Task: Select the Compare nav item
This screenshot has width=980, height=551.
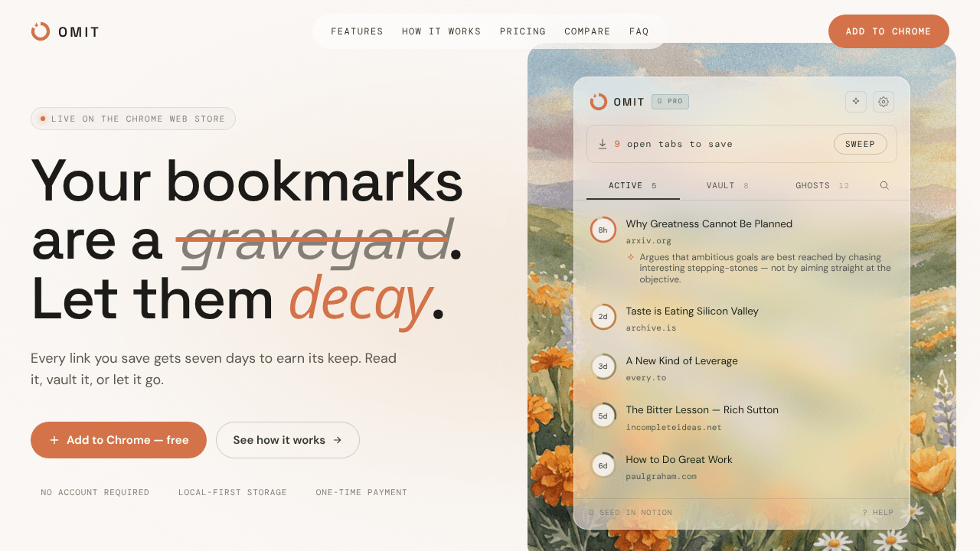Action: 587,31
